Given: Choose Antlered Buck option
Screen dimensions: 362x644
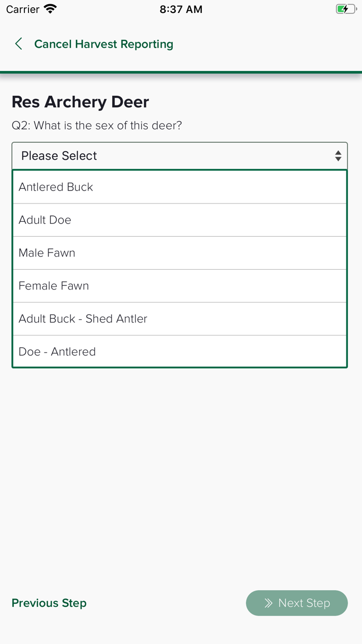Looking at the screenshot, I should tap(179, 187).
